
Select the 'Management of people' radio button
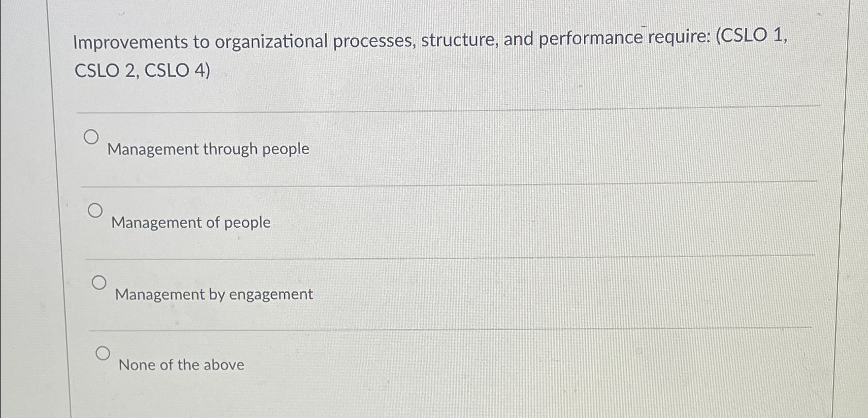[x=95, y=210]
